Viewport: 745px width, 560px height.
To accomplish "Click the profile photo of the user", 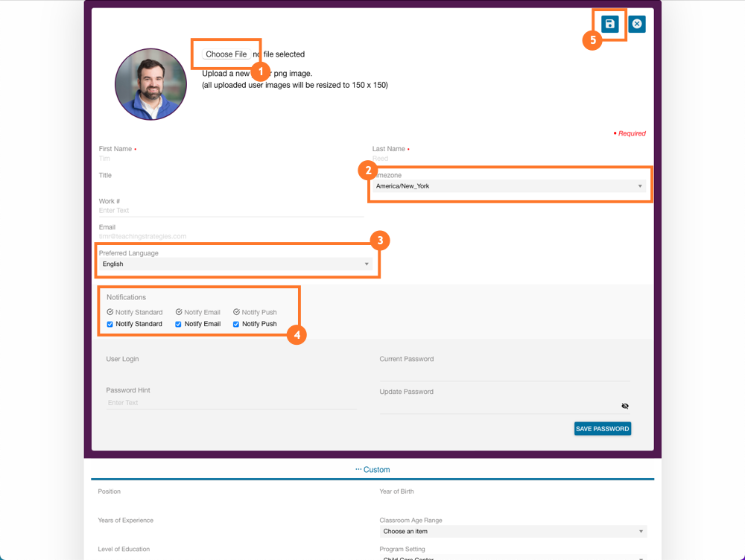I will [x=150, y=84].
